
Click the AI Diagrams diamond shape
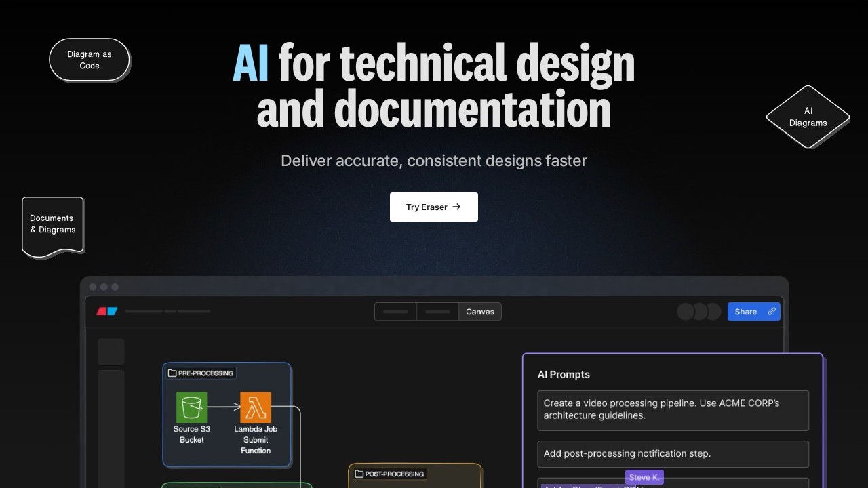click(x=808, y=117)
